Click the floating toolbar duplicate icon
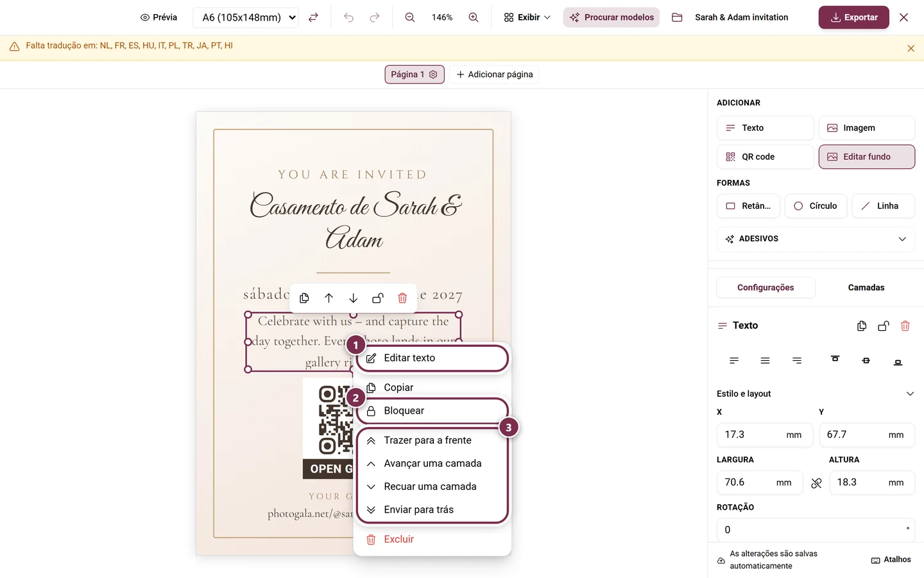This screenshot has width=924, height=578. point(304,298)
